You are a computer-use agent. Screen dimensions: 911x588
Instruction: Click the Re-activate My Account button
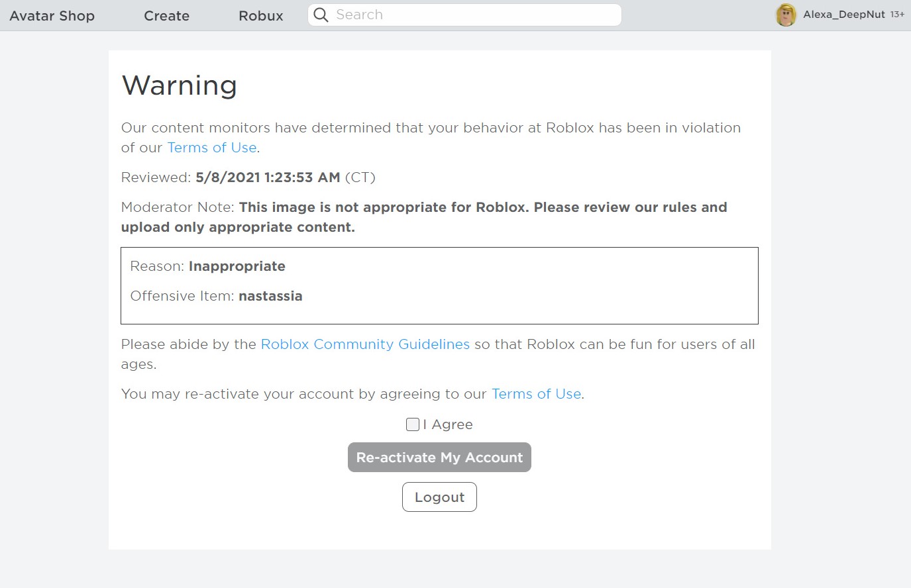pos(439,458)
